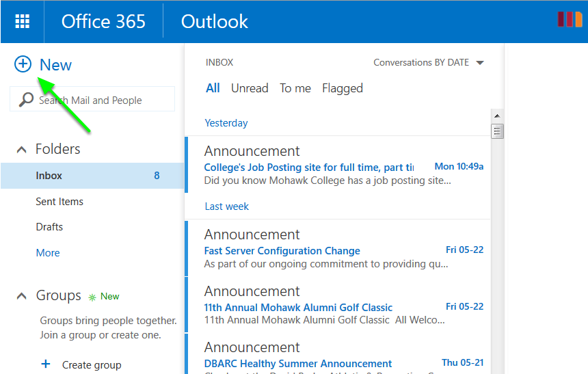Type in the Search Mail and People field
Viewport: 588px width, 374px height.
(103, 100)
